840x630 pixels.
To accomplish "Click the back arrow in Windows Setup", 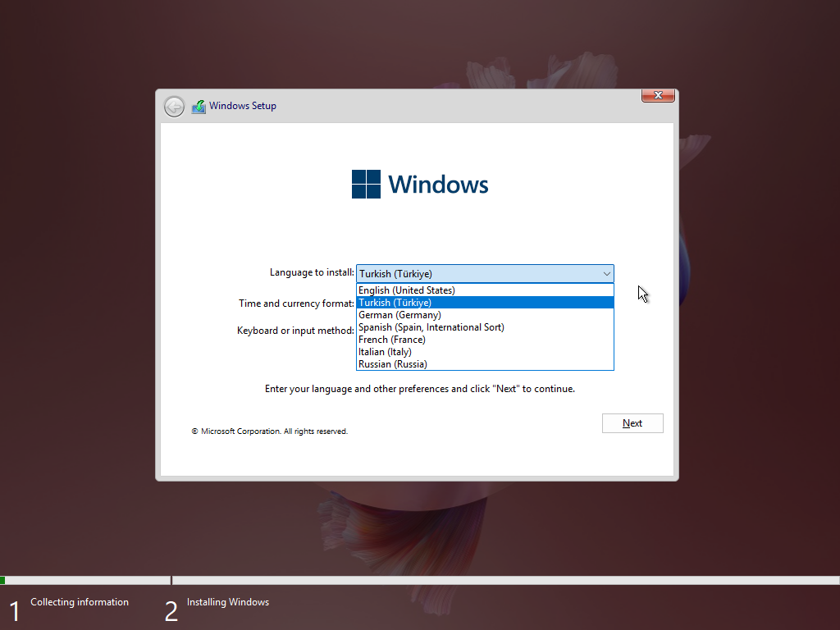I will 174,107.
